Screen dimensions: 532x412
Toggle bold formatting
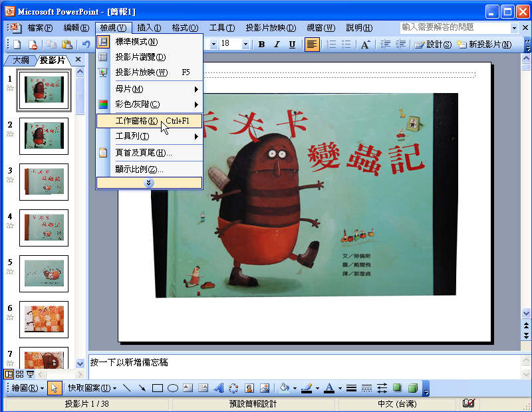click(261, 45)
